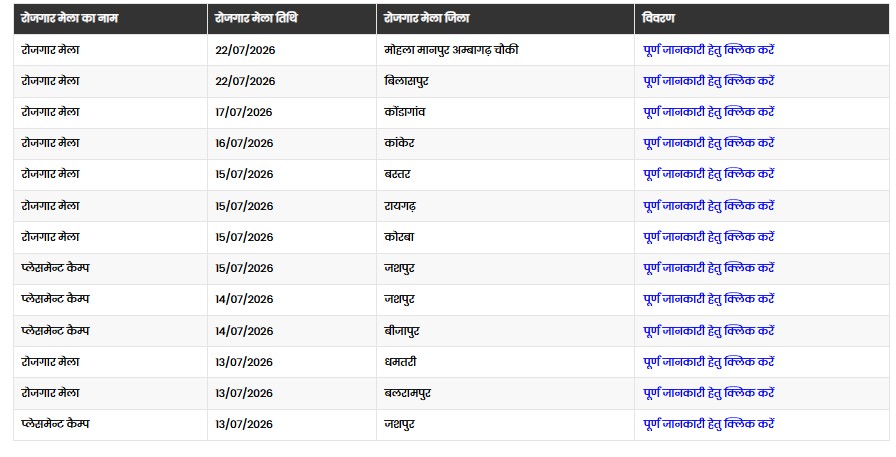The width and height of the screenshot is (896, 457).
Task: View details for Jashpur placement camp 15/07/2026
Action: [x=709, y=268]
